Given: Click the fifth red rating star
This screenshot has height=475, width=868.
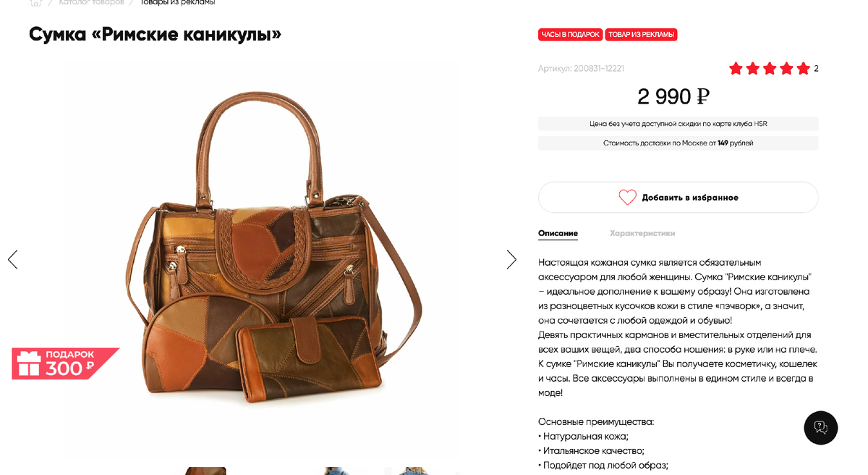Looking at the screenshot, I should 804,69.
